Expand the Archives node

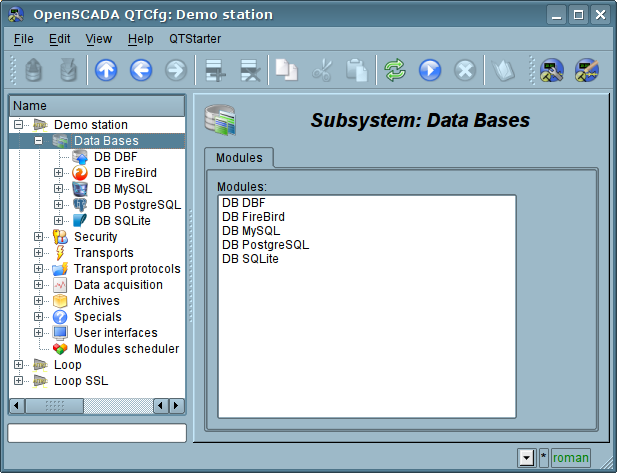38,301
